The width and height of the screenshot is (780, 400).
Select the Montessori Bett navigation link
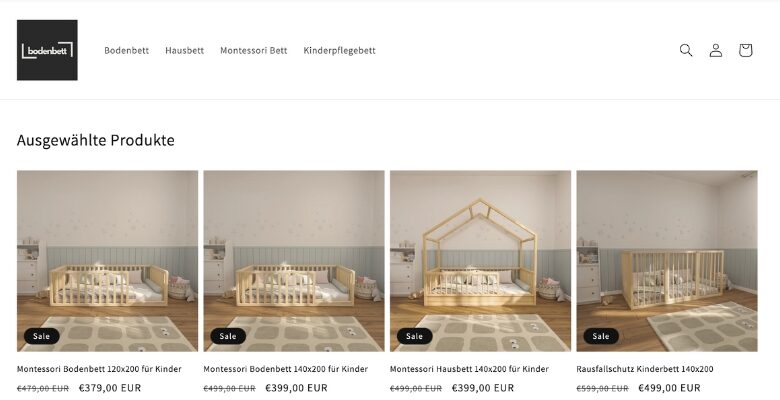point(254,50)
